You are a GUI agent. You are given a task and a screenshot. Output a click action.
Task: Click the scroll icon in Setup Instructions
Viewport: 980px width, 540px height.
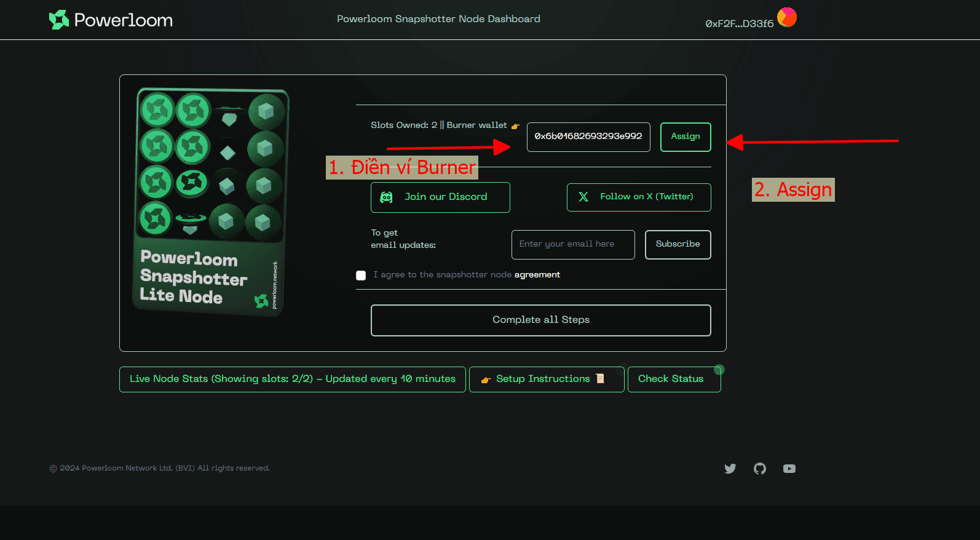(600, 379)
